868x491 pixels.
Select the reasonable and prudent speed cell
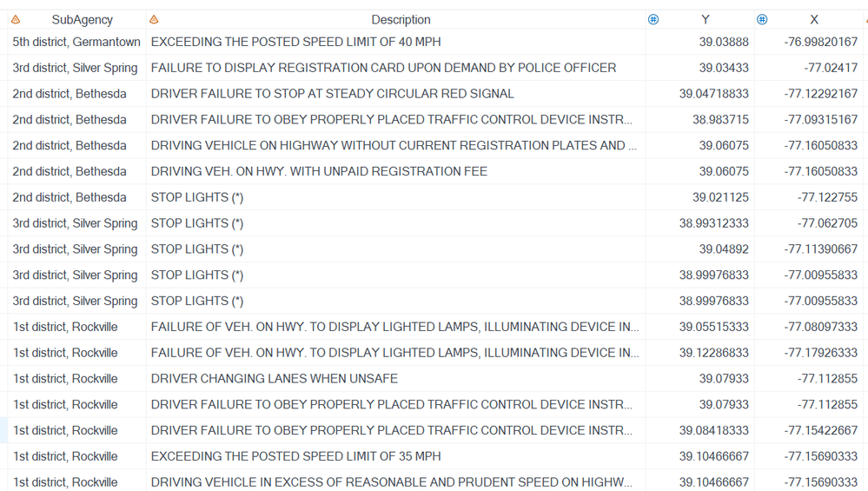pyautogui.click(x=391, y=482)
